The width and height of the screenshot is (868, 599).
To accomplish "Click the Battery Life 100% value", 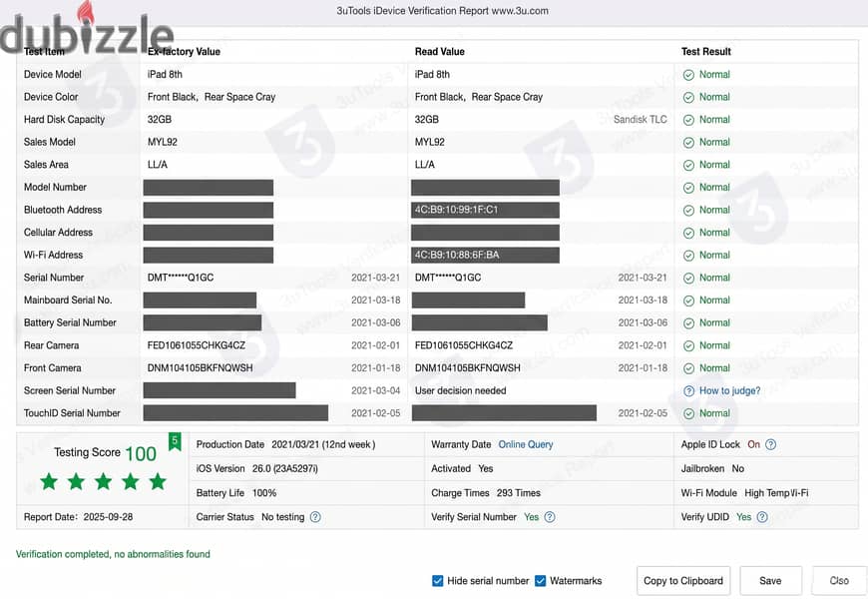I will (x=264, y=492).
